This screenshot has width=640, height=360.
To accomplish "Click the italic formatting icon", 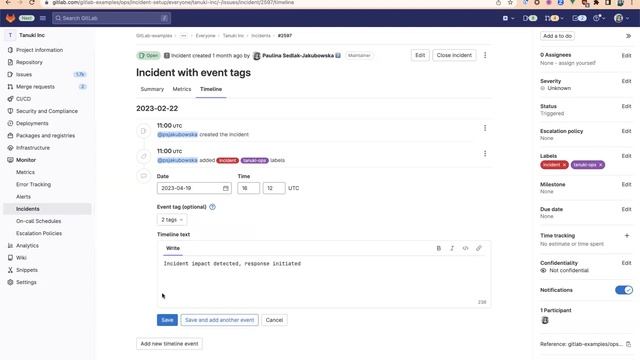I will coord(452,248).
